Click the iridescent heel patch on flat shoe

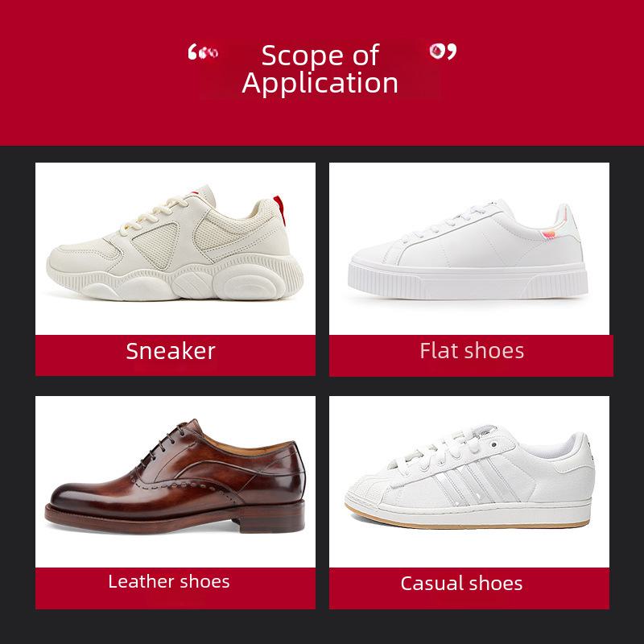click(x=550, y=234)
